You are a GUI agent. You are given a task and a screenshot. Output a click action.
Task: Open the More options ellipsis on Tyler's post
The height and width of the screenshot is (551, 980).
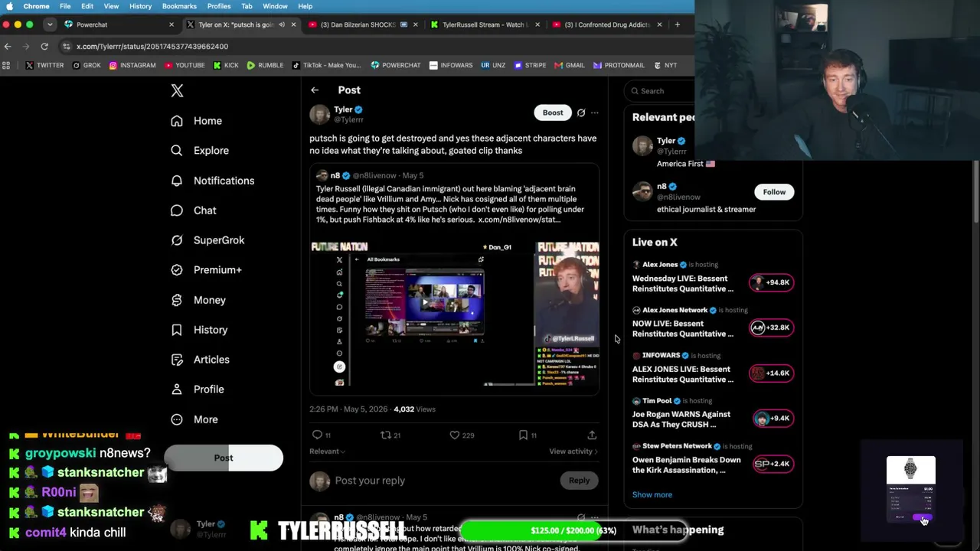[x=595, y=112]
